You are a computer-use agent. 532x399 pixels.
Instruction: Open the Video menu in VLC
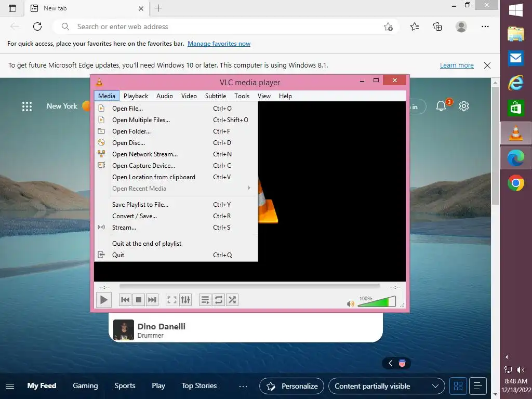tap(189, 96)
